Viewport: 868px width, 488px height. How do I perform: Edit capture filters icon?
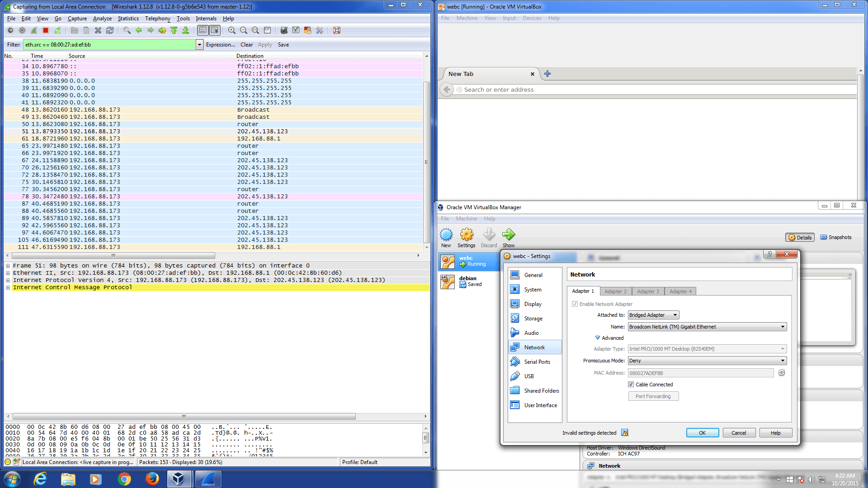click(x=284, y=30)
